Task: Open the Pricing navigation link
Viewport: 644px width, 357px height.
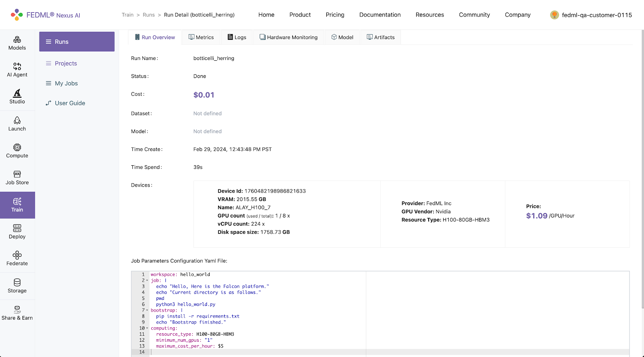Action: pos(335,15)
